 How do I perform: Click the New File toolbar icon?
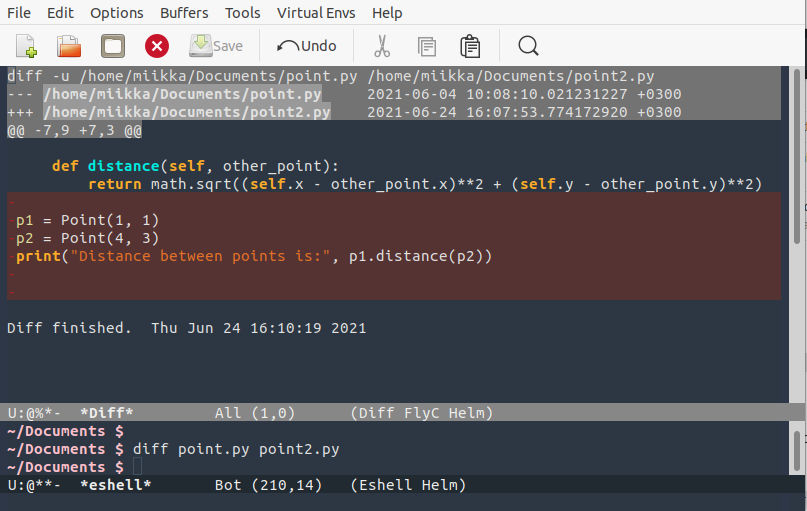tap(27, 46)
